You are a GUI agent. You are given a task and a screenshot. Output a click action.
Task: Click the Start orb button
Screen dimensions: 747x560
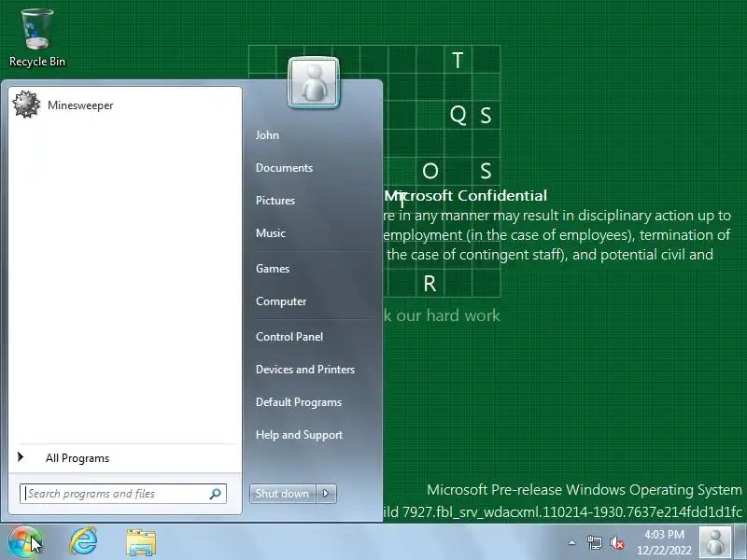point(24,542)
